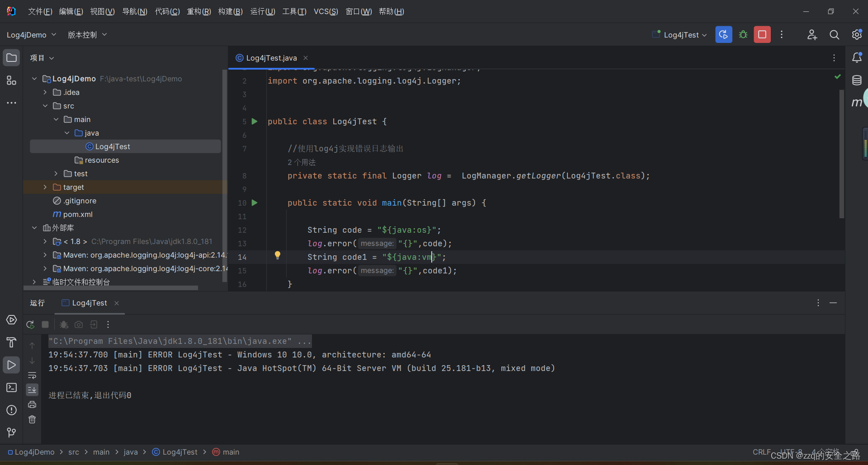Select pom.xml in project tree

(77, 214)
